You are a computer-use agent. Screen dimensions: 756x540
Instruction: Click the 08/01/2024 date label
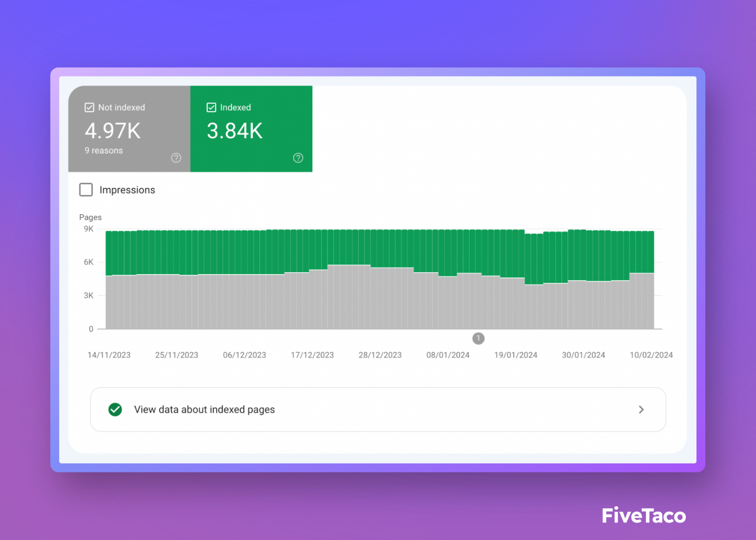point(448,355)
